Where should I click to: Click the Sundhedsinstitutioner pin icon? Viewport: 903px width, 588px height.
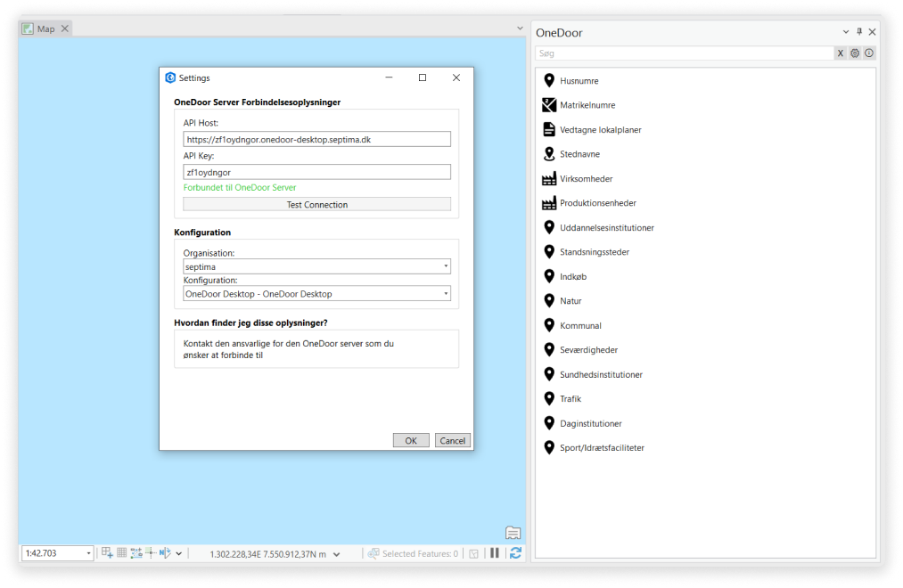tap(549, 374)
